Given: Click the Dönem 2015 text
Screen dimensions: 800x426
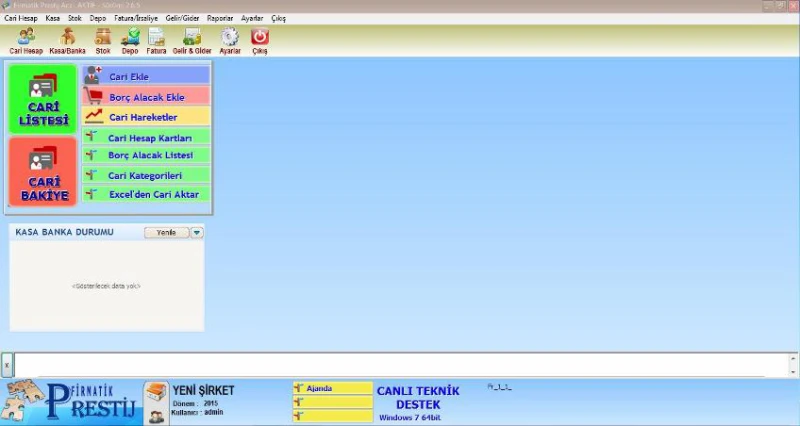Looking at the screenshot, I should pos(195,403).
